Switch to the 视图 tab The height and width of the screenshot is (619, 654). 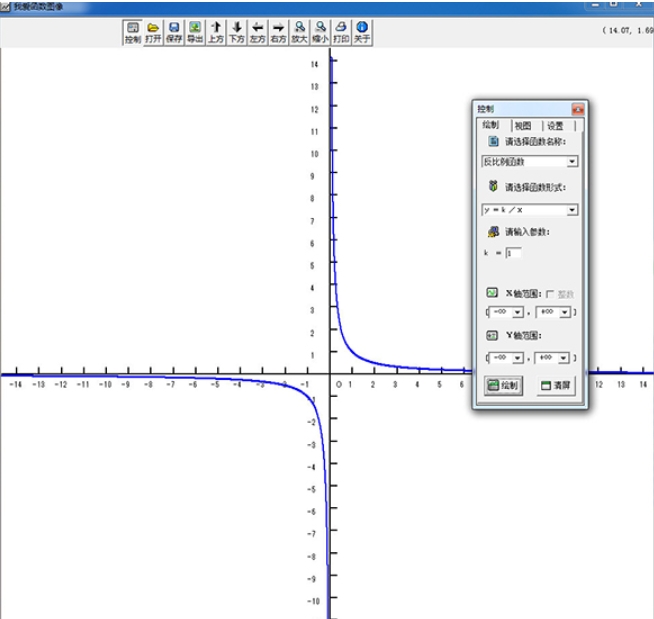[523, 126]
